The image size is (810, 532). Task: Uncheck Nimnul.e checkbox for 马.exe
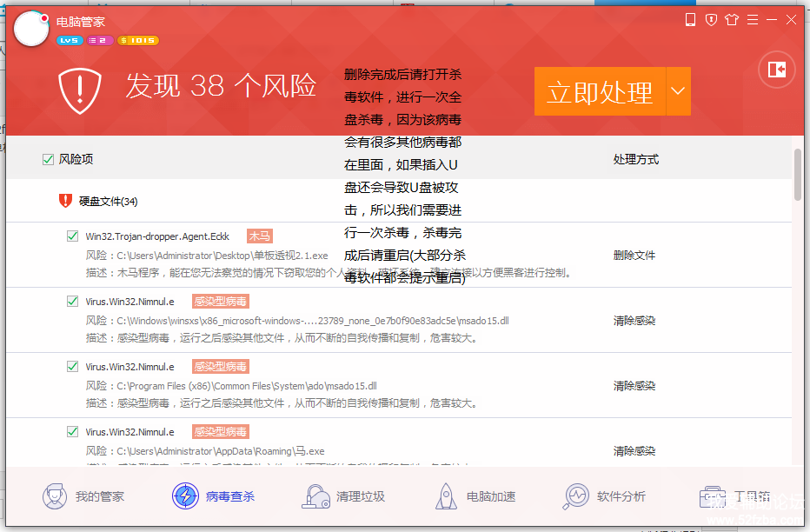[x=72, y=431]
